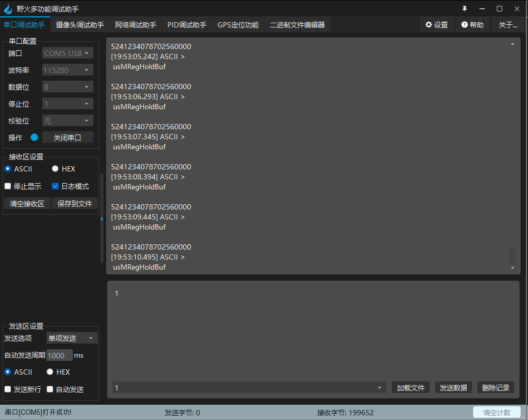Select HEX send mode
528x420 pixels.
[x=50, y=372]
